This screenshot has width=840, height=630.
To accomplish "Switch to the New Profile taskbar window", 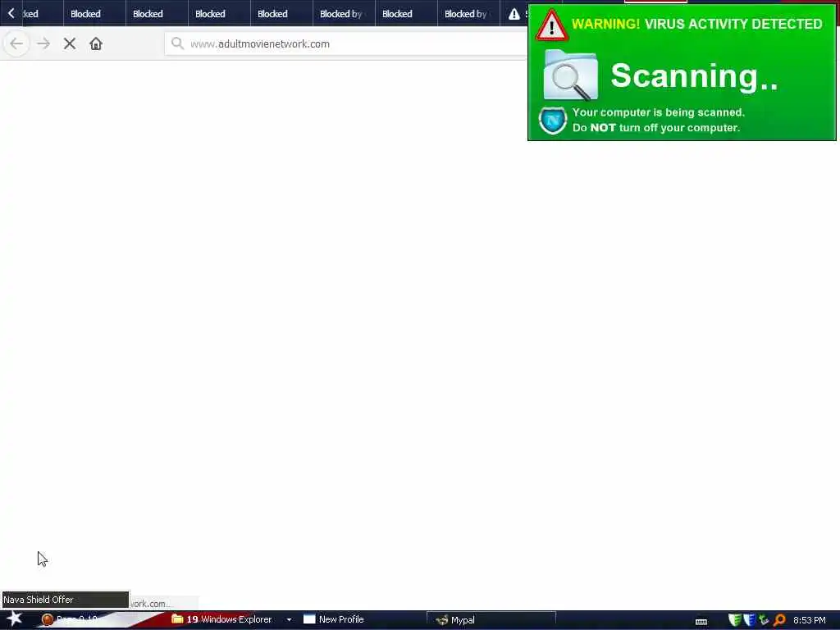I will click(333, 619).
